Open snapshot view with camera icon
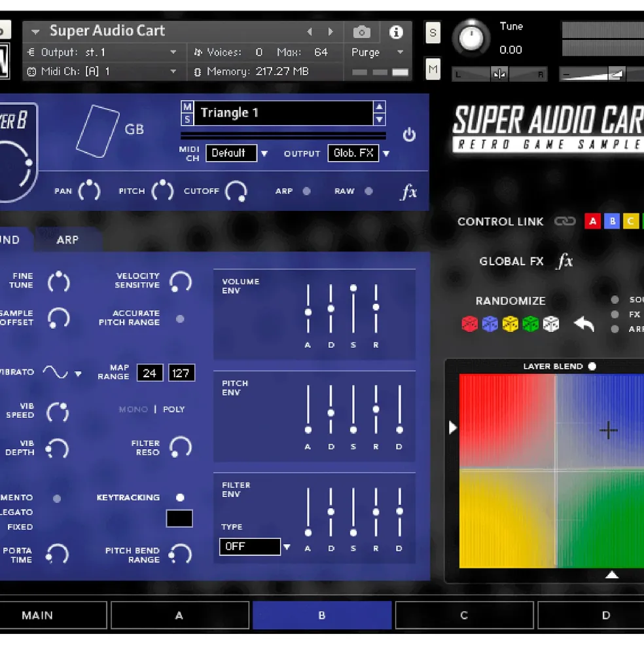644x645 pixels. point(361,31)
